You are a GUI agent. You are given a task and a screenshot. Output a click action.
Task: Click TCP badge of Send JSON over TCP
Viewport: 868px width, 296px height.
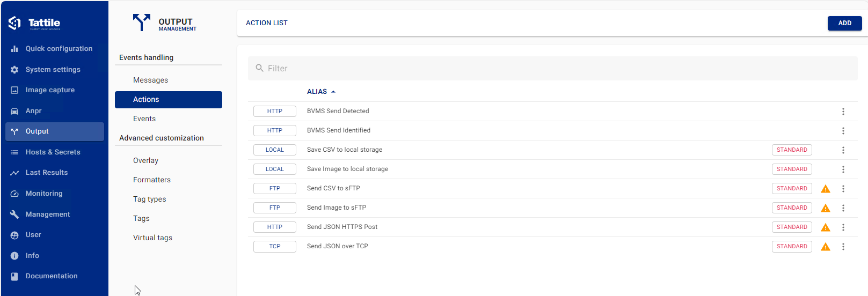[275, 247]
